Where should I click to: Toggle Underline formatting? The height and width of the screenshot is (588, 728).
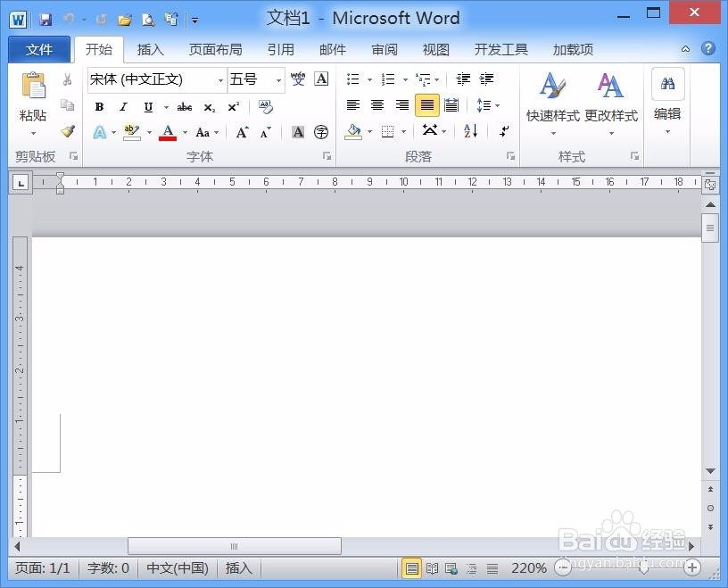coord(148,107)
